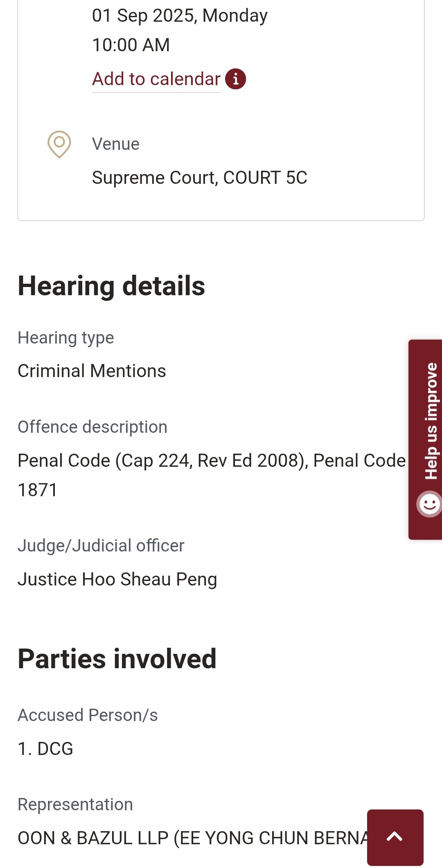Click the name Justice Hoo Sheau Peng
This screenshot has height=868, width=442.
point(117,579)
